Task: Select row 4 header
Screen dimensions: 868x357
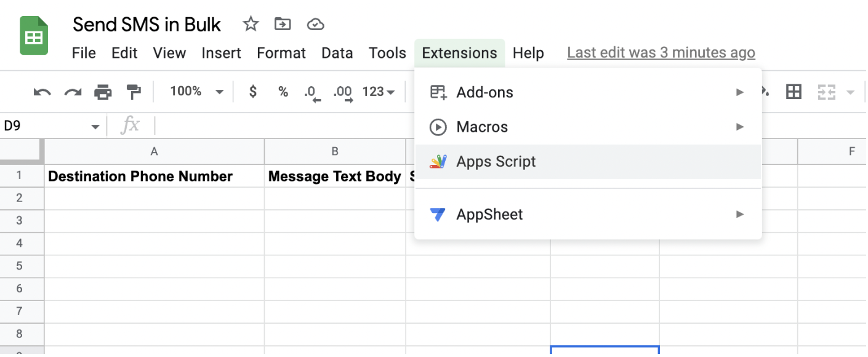Action: pos(20,244)
